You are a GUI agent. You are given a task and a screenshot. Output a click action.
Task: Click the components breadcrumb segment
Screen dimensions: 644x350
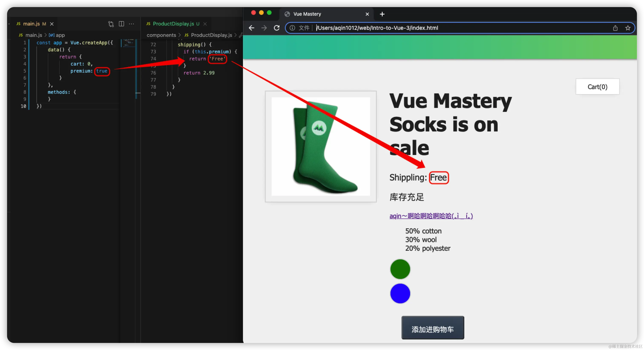coord(161,35)
